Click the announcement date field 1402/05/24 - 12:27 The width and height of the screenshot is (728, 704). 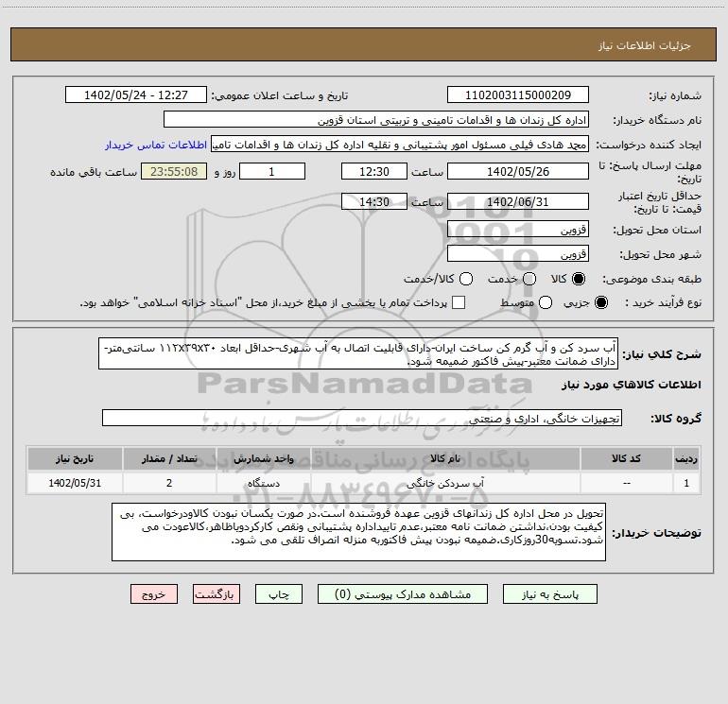[x=136, y=94]
